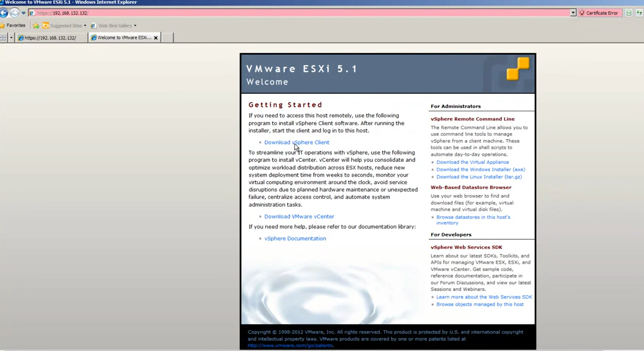Open the tab list dropdown arrow
Screen dimensions: 644x351
click(x=11, y=38)
